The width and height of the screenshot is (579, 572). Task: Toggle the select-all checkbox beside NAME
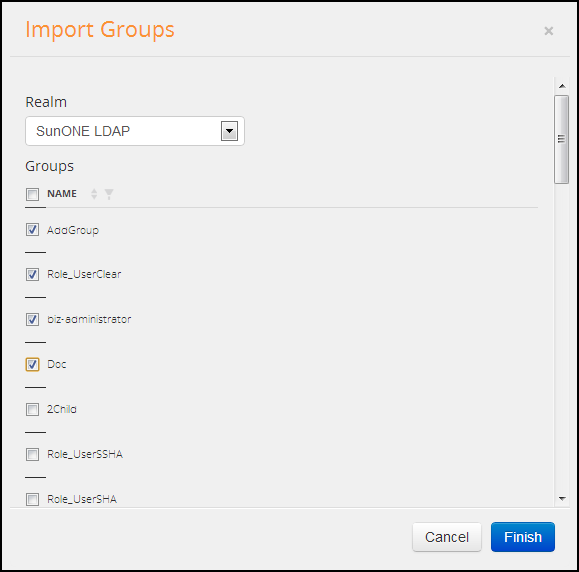[x=32, y=194]
